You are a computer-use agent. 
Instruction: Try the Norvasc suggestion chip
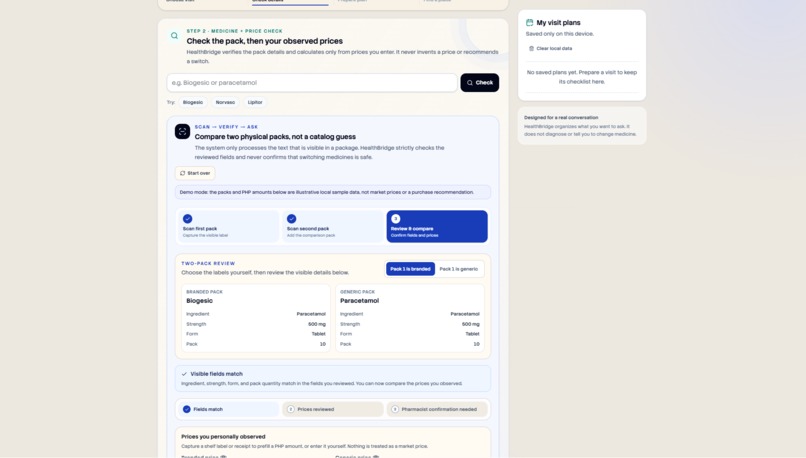(x=225, y=102)
